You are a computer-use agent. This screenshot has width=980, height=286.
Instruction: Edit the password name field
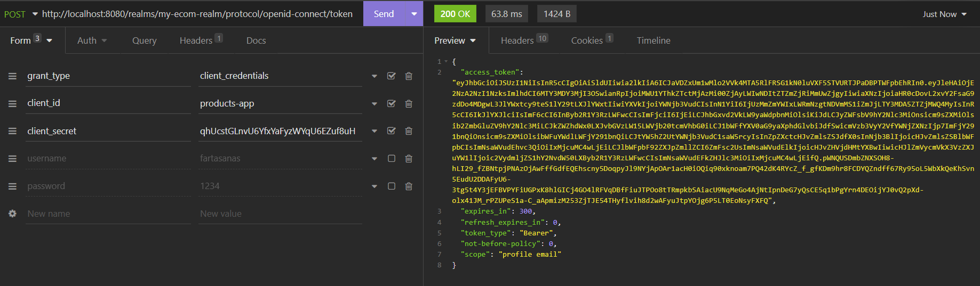[x=108, y=186]
